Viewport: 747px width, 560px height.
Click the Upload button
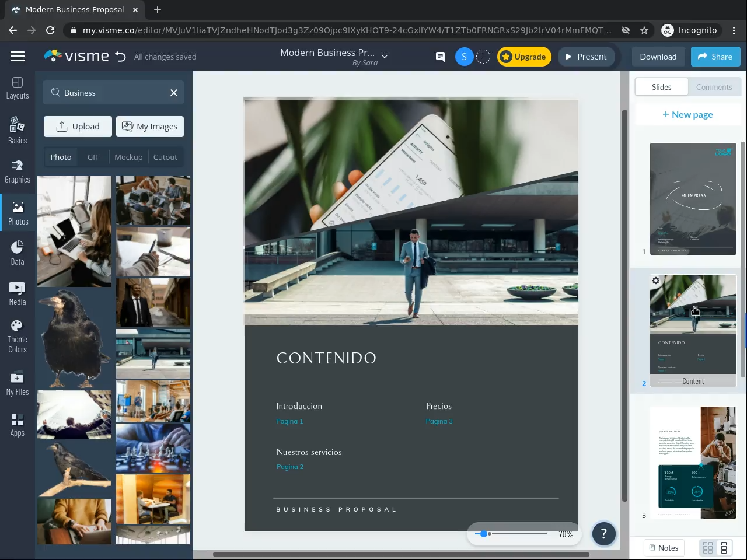(x=78, y=127)
